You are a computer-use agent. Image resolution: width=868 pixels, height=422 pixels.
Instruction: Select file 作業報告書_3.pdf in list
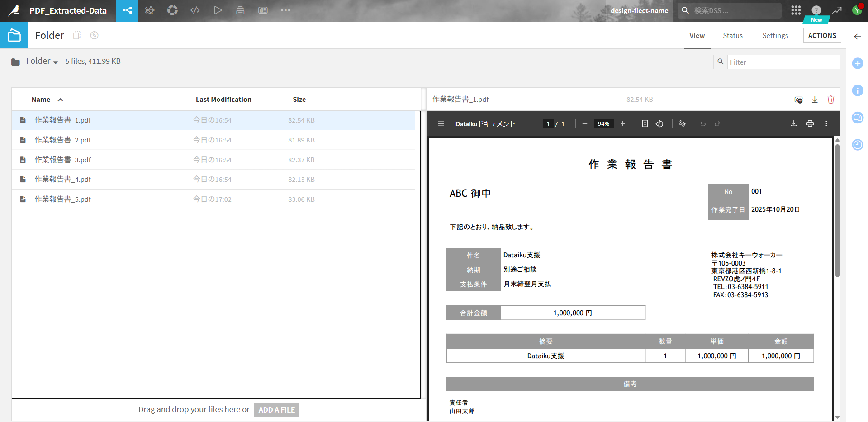[x=63, y=160]
